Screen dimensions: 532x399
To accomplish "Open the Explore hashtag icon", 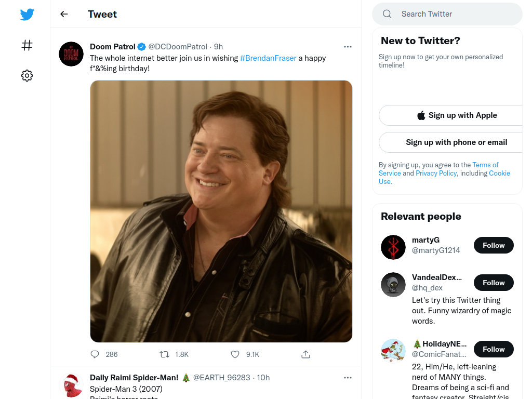I will 27,45.
